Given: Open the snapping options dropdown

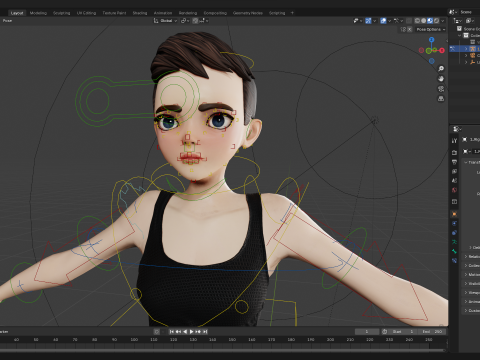Looking at the screenshot, I should pyautogui.click(x=204, y=21).
